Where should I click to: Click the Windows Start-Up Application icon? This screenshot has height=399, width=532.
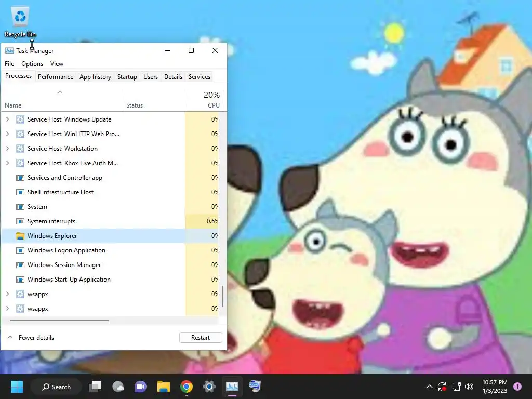point(20,280)
